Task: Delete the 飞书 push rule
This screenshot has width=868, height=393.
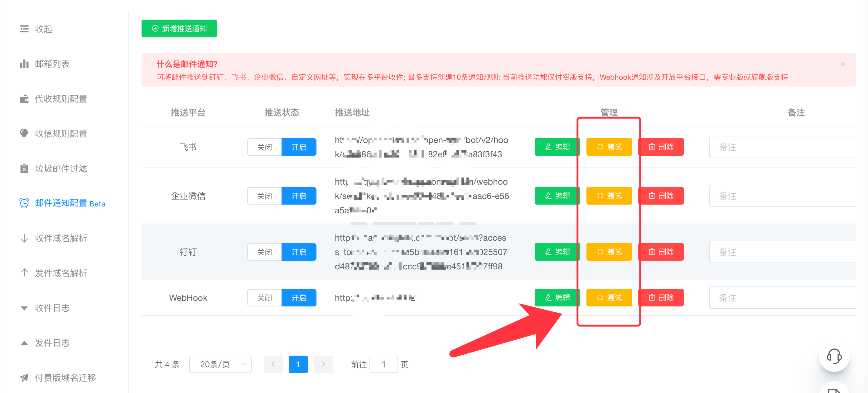Action: 661,147
